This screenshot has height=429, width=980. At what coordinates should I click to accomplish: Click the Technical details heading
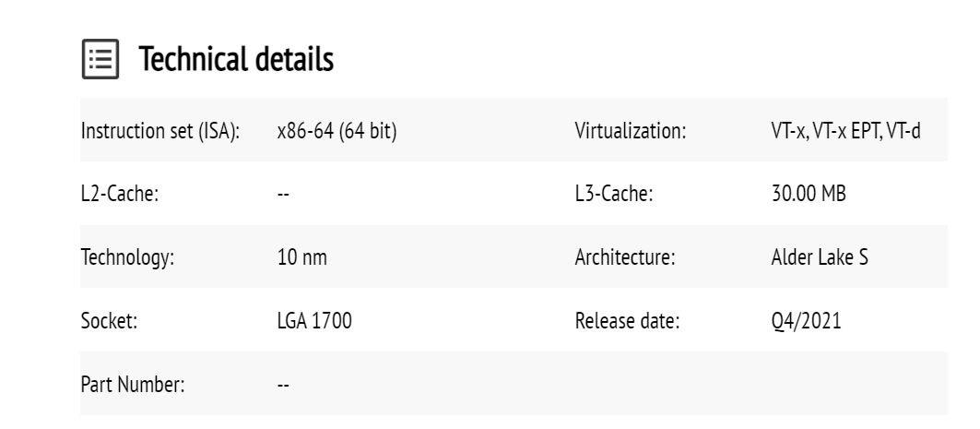(236, 61)
